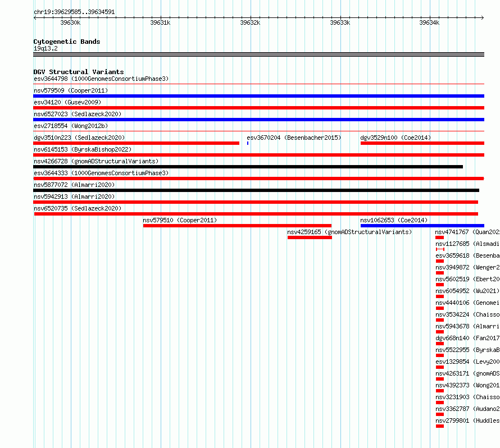Click the Cytogenetic Bands track title
Image resolution: width=500 pixels, height=448 pixels.
click(x=67, y=42)
